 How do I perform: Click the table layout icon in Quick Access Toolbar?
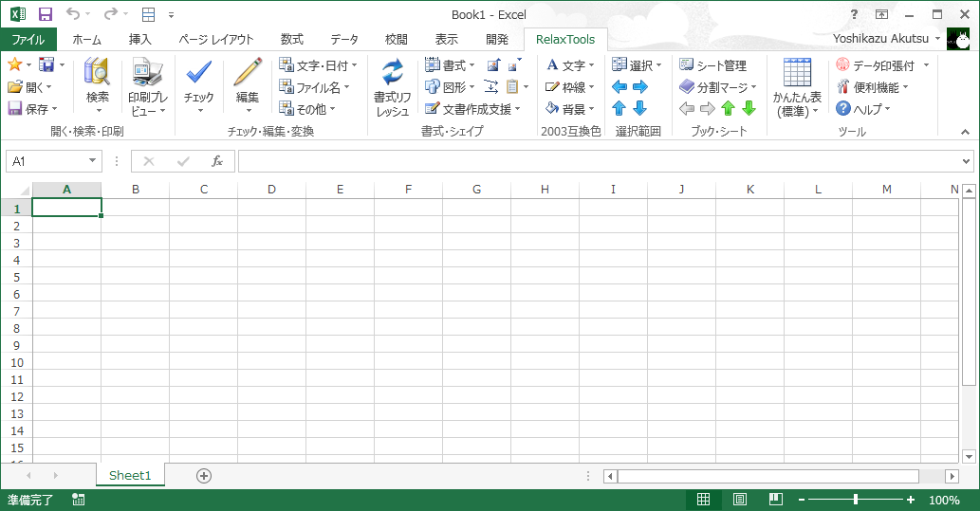148,14
